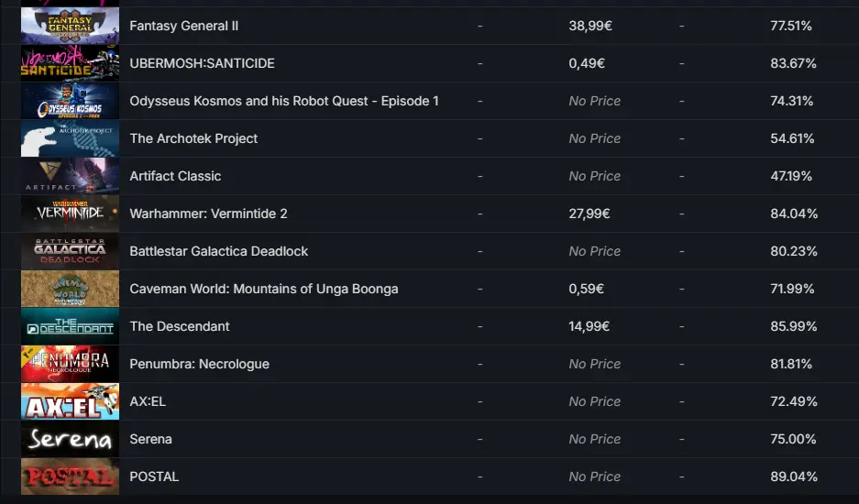Select the POSTAL 89.04% rating value
The image size is (859, 504).
[x=793, y=477]
